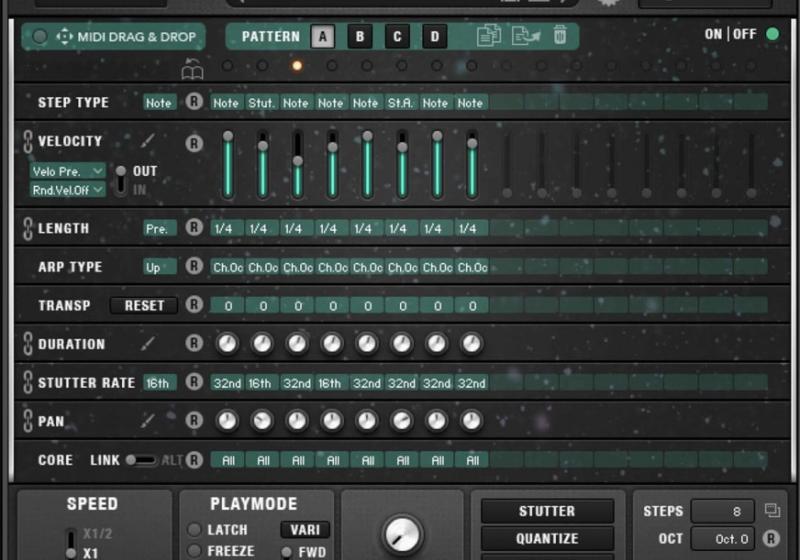The width and height of the screenshot is (800, 560).
Task: Select the Velocity pencil draw tool
Action: [x=148, y=141]
